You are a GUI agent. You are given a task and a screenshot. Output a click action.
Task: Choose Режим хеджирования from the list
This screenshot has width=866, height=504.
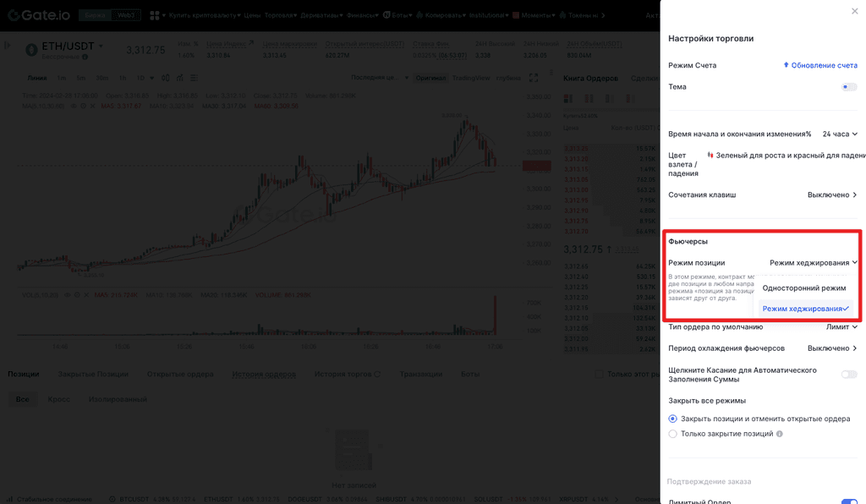pos(804,309)
